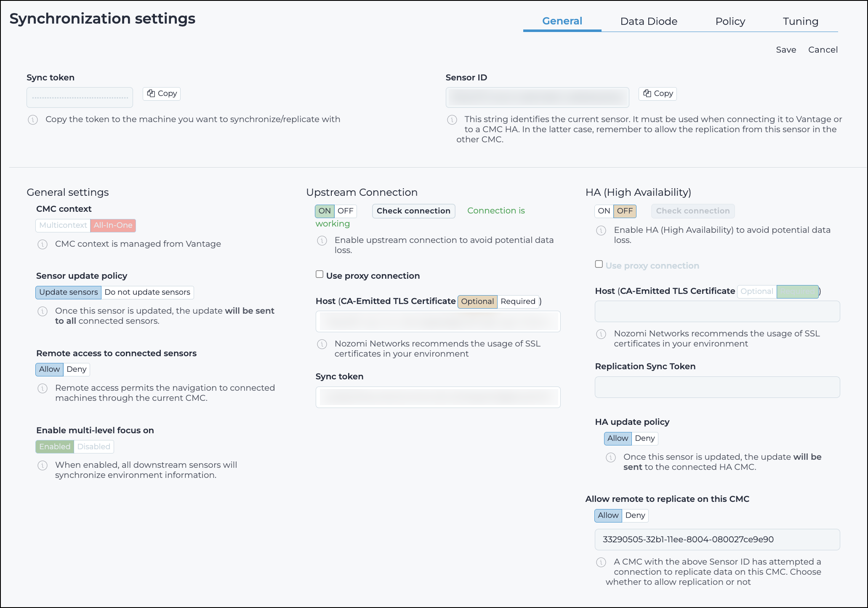The height and width of the screenshot is (608, 868).
Task: Click info icon for multi-level focus description
Action: pos(43,466)
